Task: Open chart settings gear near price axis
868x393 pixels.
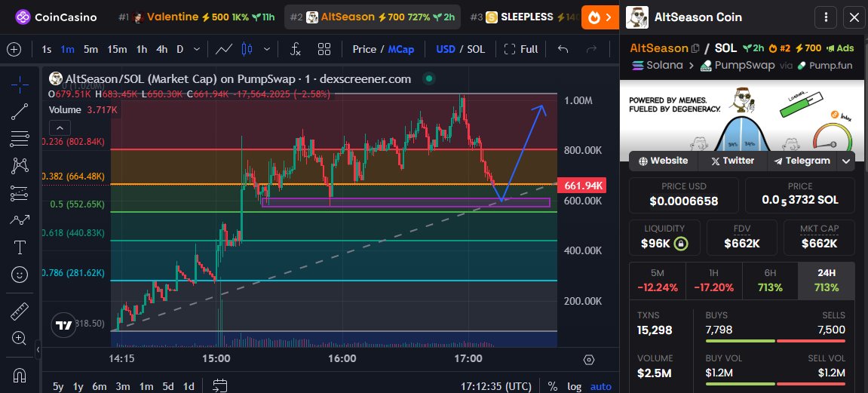Action: tap(589, 360)
